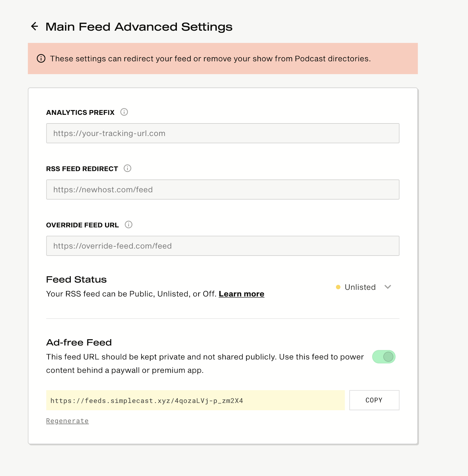Open the Unlisted status dropdown label
The width and height of the screenshot is (468, 476).
pyautogui.click(x=360, y=287)
